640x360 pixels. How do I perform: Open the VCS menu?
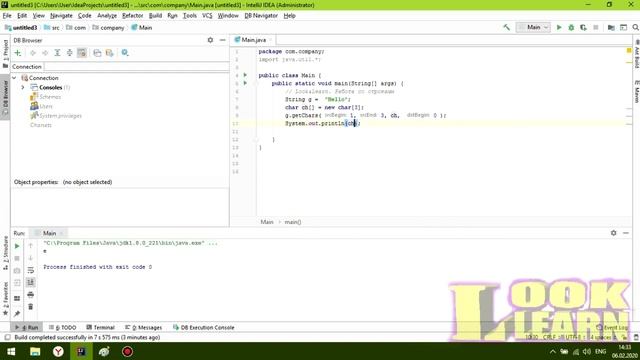click(207, 16)
